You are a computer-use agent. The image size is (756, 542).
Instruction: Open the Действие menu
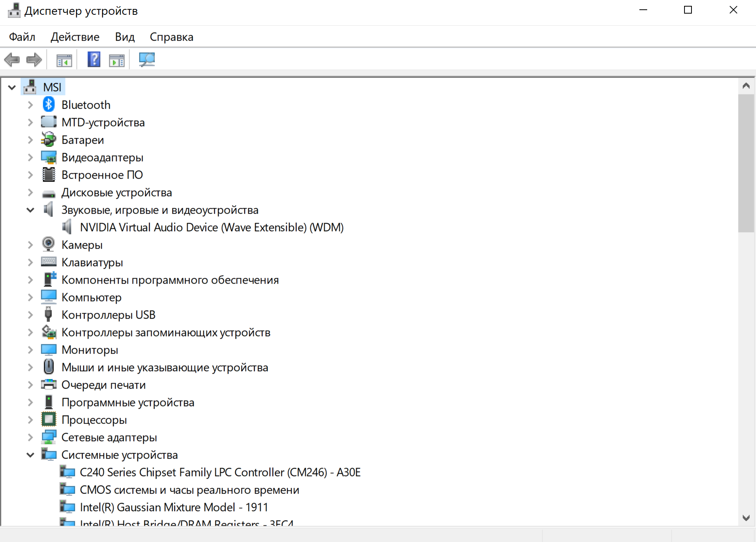tap(75, 37)
